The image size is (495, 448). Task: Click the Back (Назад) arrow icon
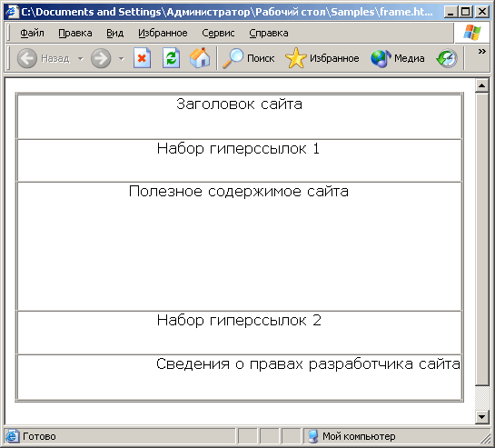[27, 58]
